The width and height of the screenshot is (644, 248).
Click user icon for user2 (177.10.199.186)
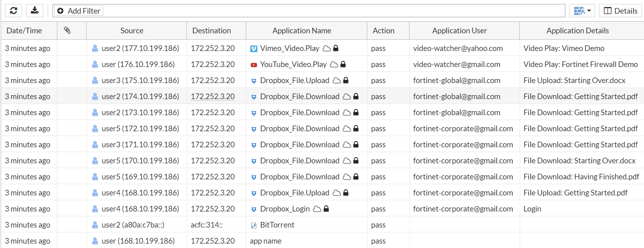tap(95, 48)
